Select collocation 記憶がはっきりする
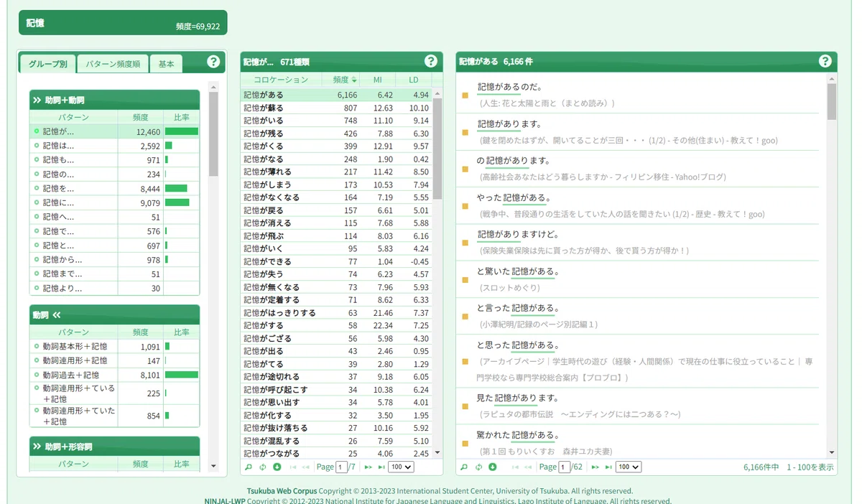 (337, 312)
